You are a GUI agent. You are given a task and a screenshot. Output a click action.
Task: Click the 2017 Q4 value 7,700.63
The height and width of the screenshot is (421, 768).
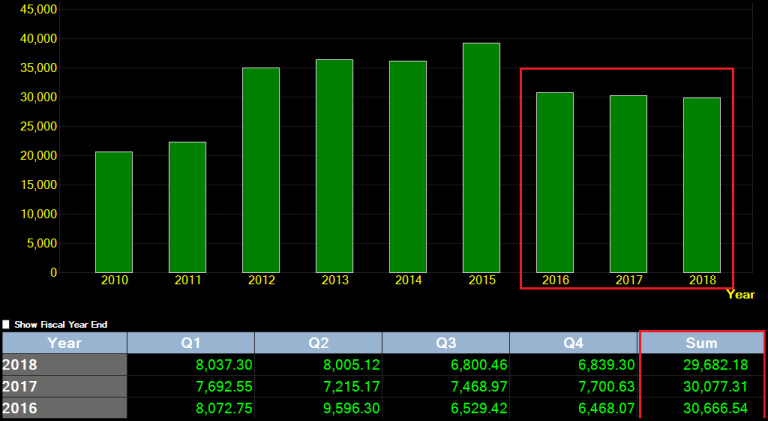tap(606, 387)
